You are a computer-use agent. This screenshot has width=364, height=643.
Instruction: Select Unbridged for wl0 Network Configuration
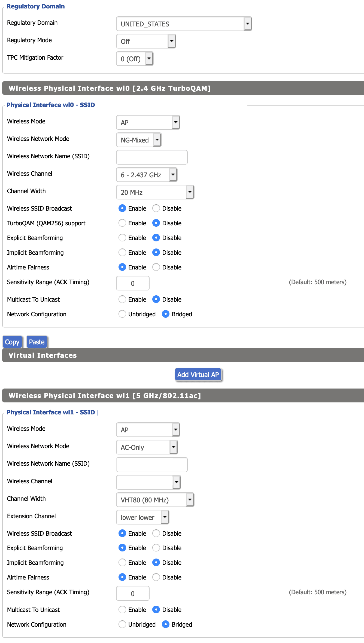[122, 314]
